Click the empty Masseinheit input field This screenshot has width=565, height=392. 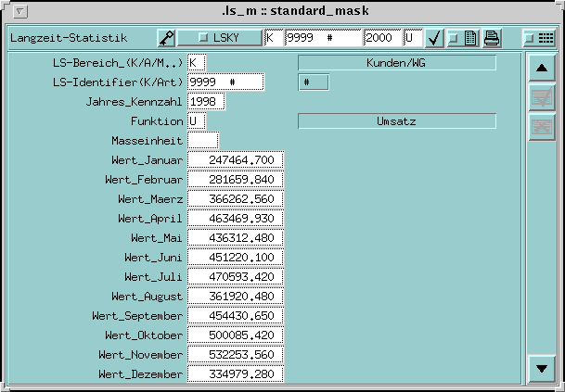pos(202,140)
